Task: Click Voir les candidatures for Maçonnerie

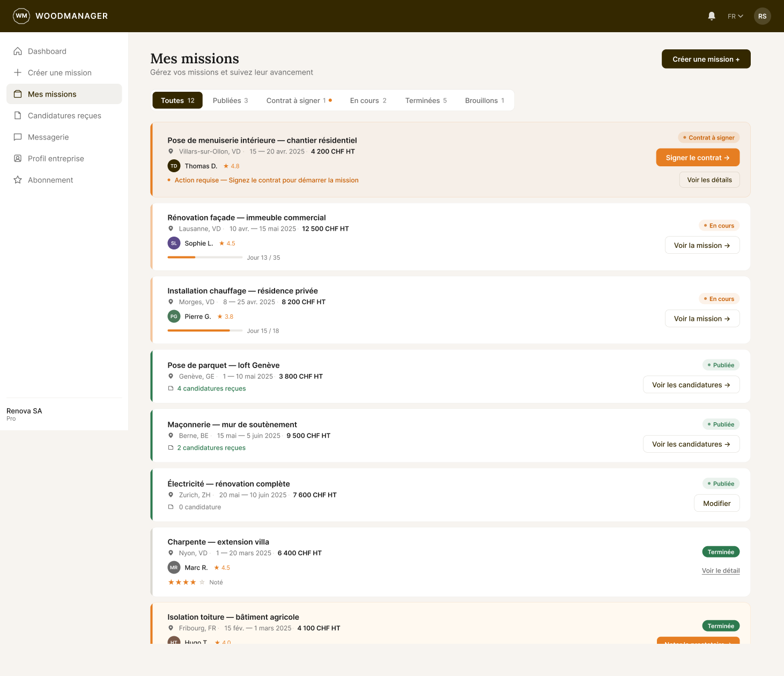Action: [x=691, y=444]
